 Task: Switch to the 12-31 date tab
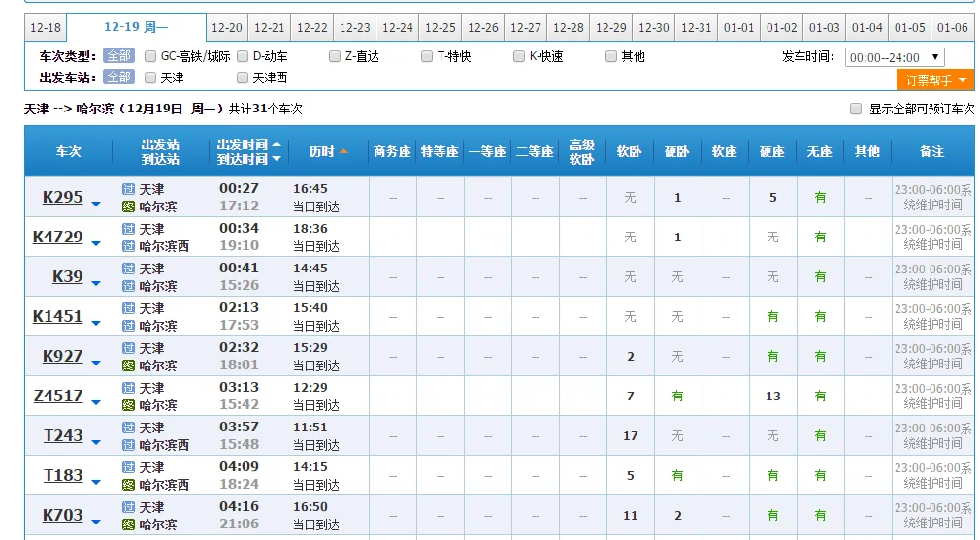coord(697,28)
